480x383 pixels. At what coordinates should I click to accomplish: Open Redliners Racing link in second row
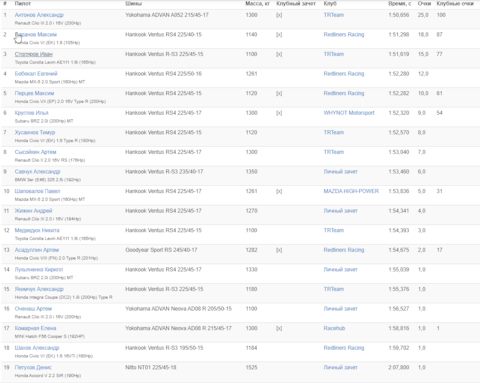tap(344, 35)
